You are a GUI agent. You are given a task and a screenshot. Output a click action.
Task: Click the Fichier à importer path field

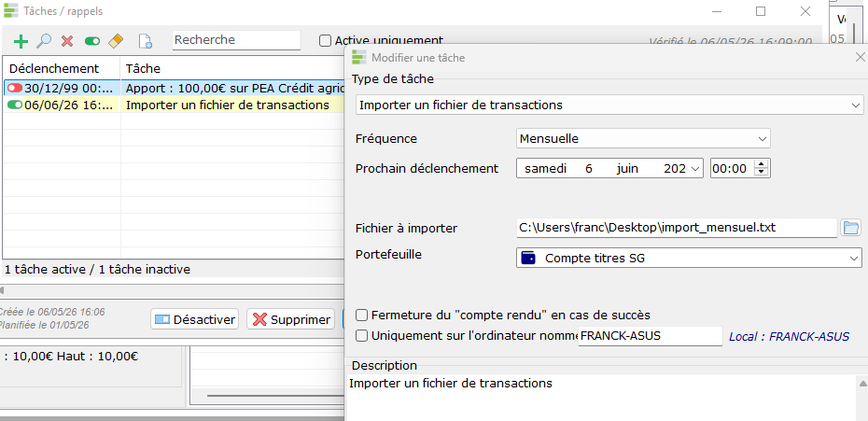677,227
